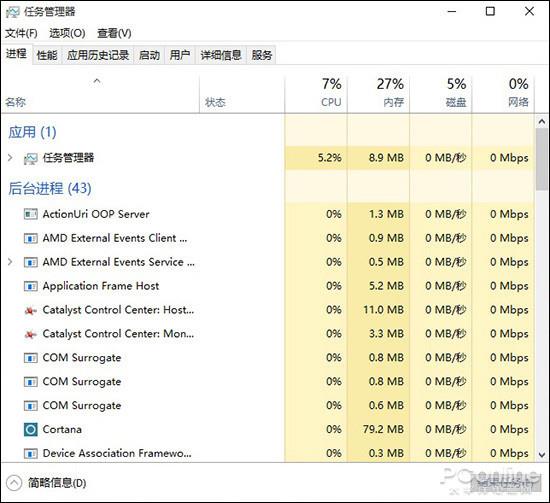Click the Catalyst Control Center: Host icon
This screenshot has width=550, height=503.
click(x=31, y=310)
